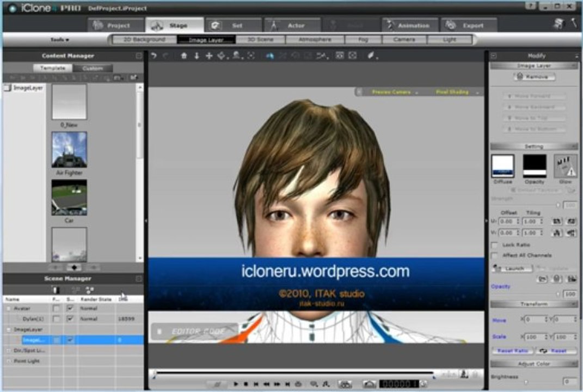Open the Tools dropdown menu
Image resolution: width=583 pixels, height=392 pixels.
tap(60, 40)
